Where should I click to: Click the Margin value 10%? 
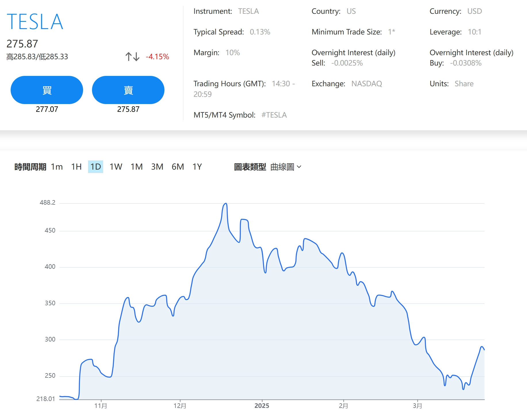pyautogui.click(x=233, y=53)
